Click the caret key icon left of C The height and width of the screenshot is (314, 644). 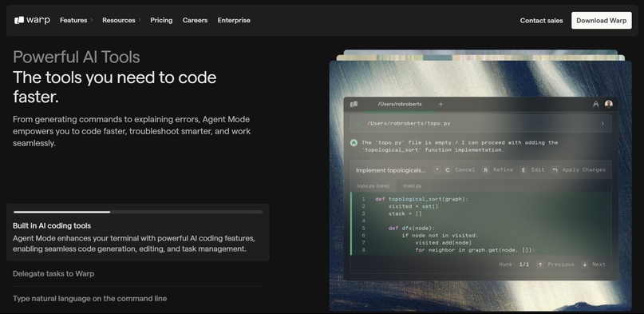437,169
